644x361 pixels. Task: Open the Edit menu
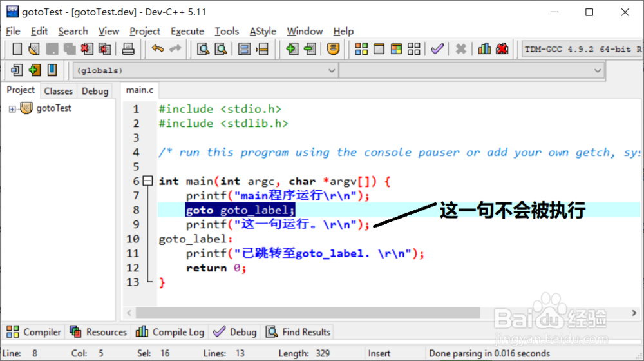tap(39, 31)
